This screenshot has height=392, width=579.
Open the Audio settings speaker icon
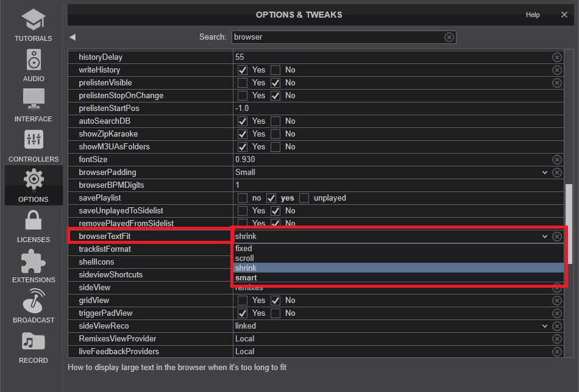coord(34,60)
